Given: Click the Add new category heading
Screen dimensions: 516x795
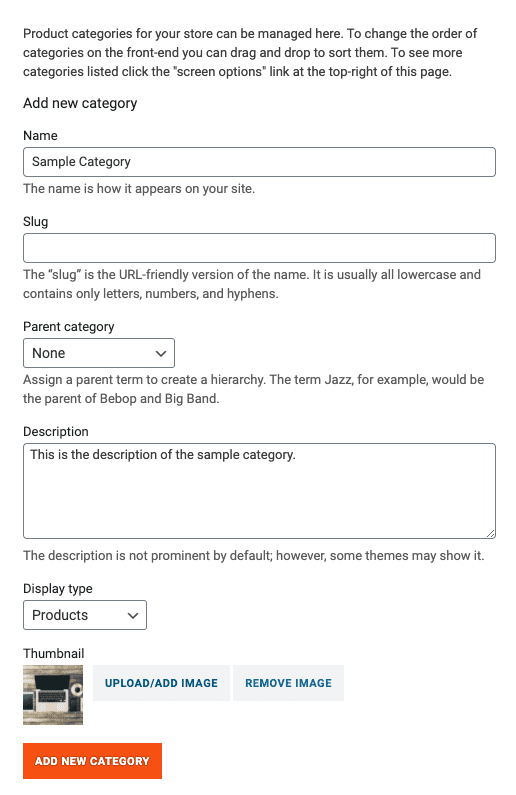Looking at the screenshot, I should point(80,103).
